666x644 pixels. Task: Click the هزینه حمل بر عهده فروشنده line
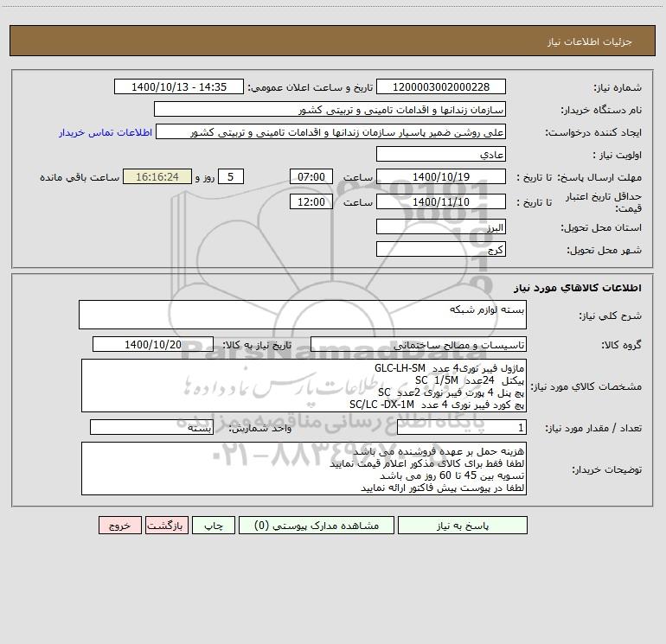coord(439,451)
